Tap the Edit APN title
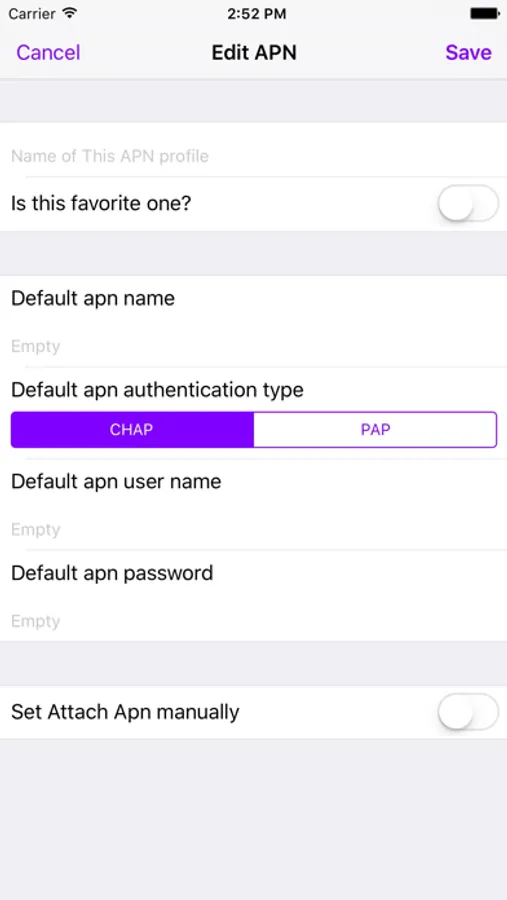The width and height of the screenshot is (507, 900). (x=254, y=52)
